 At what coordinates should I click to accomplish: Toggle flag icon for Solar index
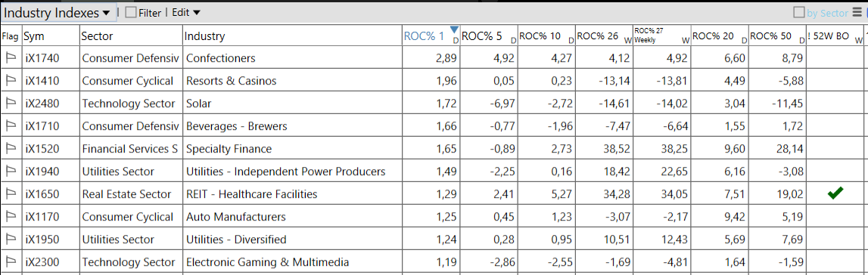(11, 104)
